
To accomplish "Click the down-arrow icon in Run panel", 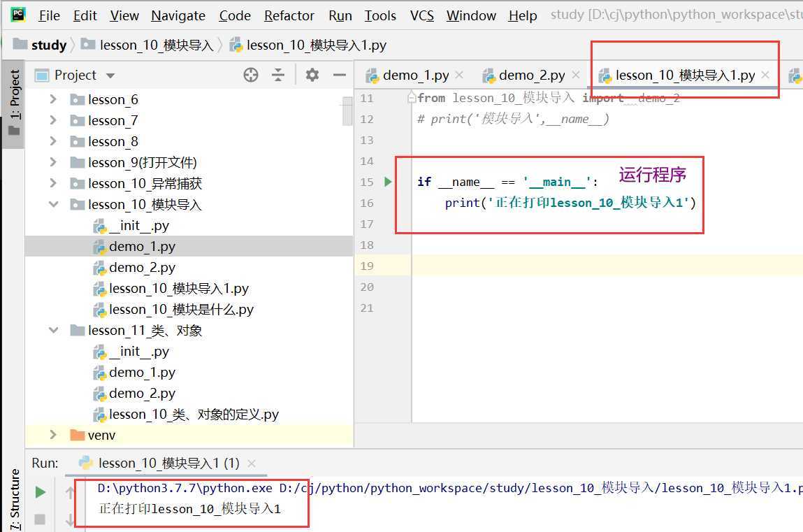I will (x=71, y=520).
